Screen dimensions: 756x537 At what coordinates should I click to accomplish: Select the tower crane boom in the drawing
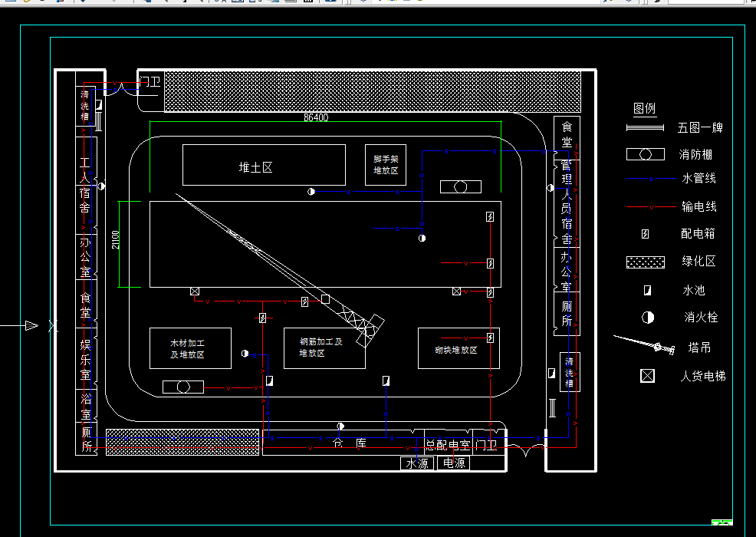280,270
